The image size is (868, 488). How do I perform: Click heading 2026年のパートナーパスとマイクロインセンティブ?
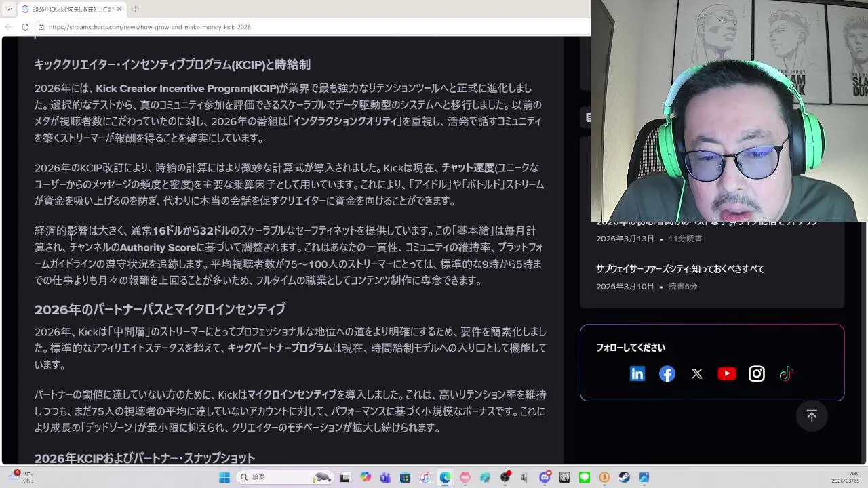[160, 310]
